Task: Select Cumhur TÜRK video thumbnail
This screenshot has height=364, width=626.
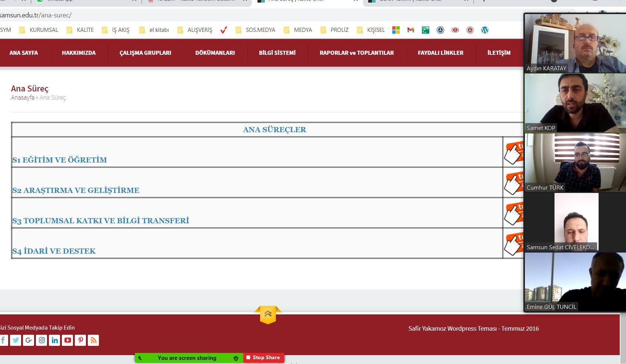Action: 575,163
